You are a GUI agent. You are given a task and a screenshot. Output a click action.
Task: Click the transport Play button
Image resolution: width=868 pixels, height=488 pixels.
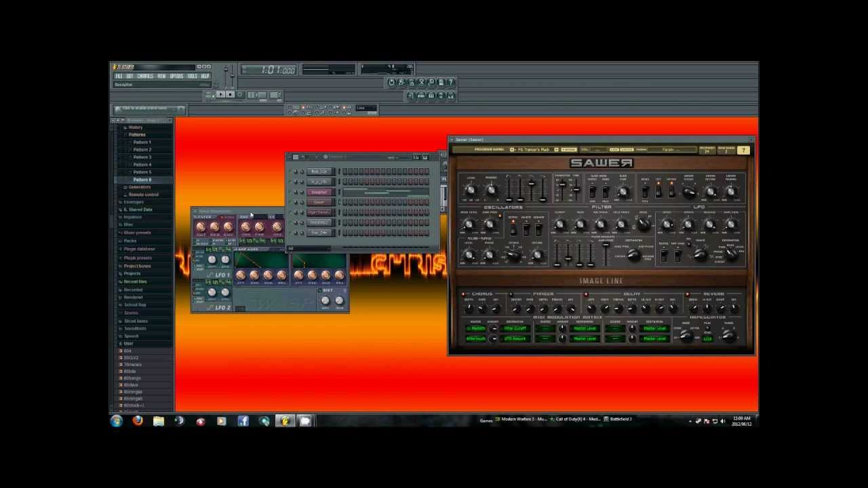point(220,95)
